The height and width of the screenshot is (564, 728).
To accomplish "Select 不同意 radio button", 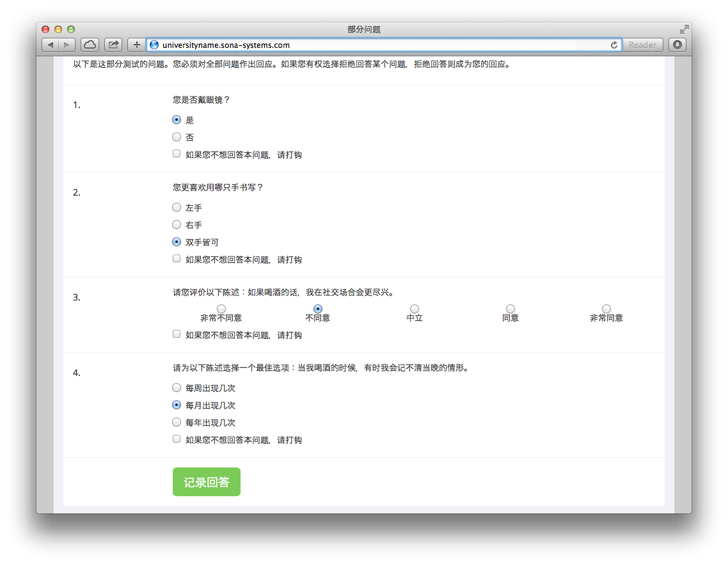I will 317,309.
